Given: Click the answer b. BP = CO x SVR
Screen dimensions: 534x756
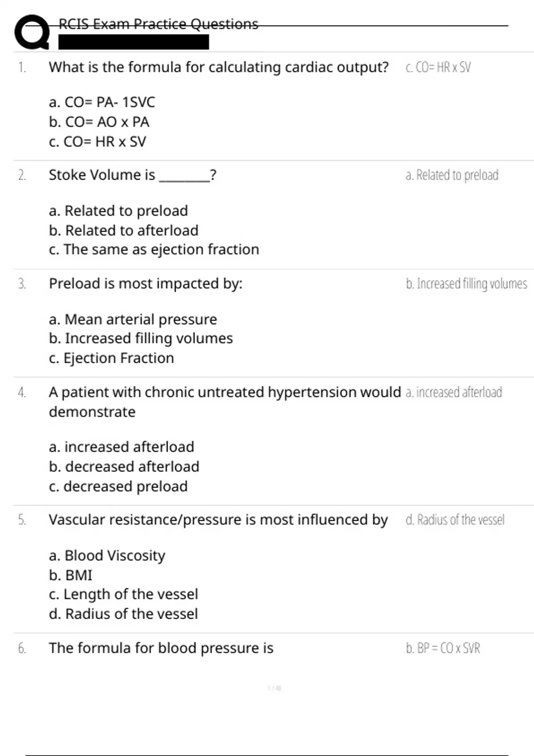Looking at the screenshot, I should (x=443, y=648).
